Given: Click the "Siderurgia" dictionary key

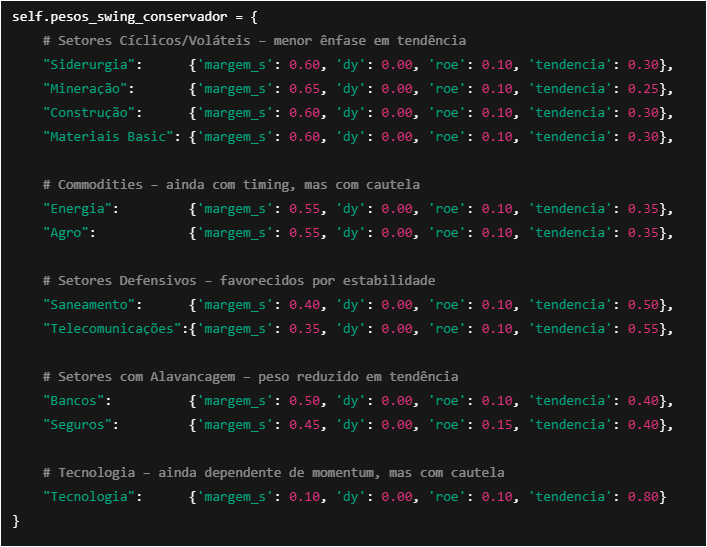Looking at the screenshot, I should click(92, 65).
